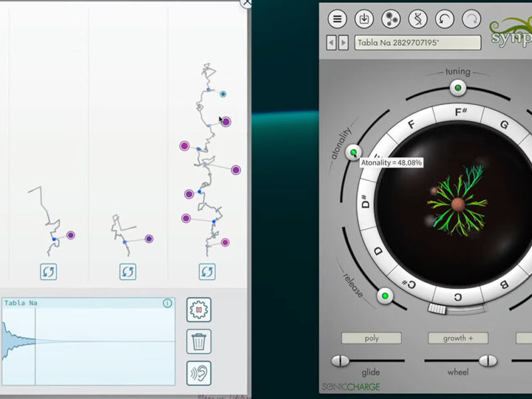
Task: Click refresh icon under the rightmost strand
Action: [x=207, y=271]
